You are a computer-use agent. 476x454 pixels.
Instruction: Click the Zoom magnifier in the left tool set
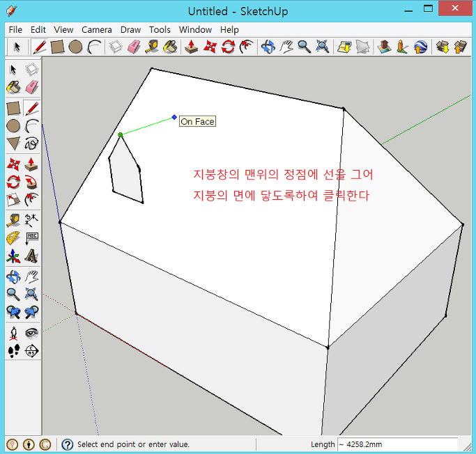pos(13,294)
